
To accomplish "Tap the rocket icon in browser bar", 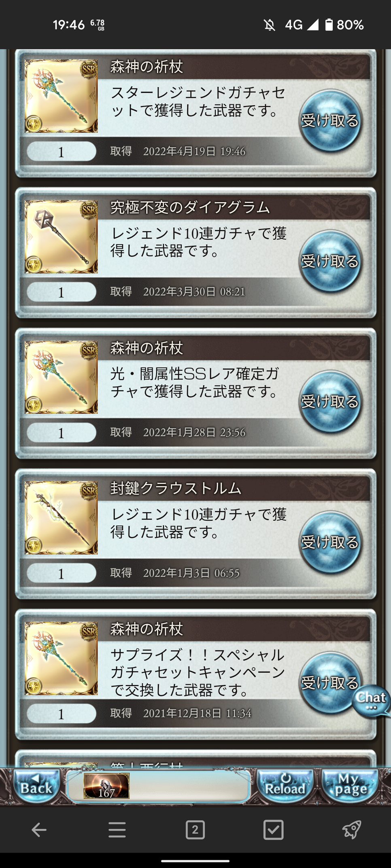I will [351, 830].
